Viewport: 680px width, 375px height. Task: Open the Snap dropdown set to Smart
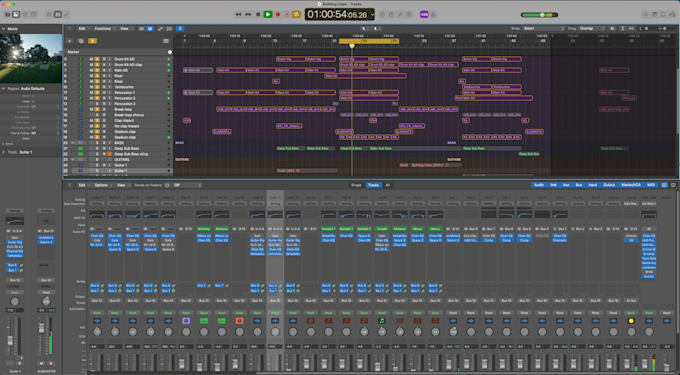coord(543,29)
